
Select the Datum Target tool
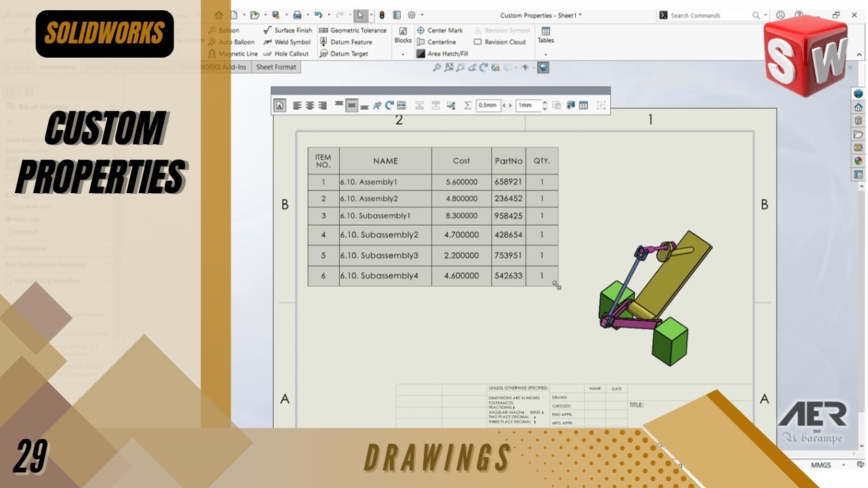click(x=344, y=54)
